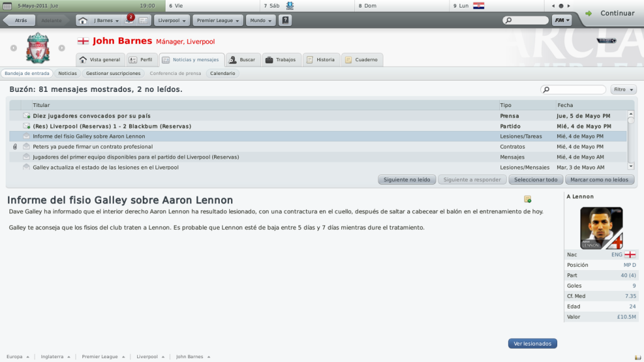Image resolution: width=644 pixels, height=362 pixels.
Task: Click the paperclip attachment icon on Peters message
Action: pos(14,147)
